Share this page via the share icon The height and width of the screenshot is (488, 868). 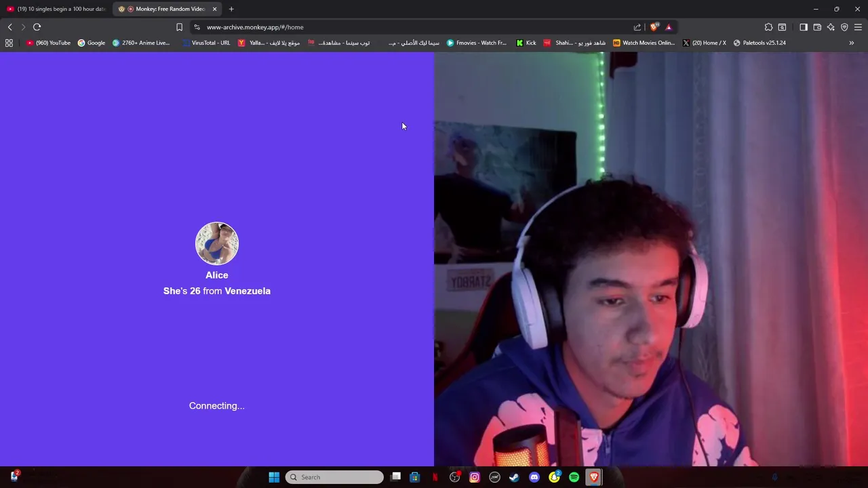click(637, 27)
